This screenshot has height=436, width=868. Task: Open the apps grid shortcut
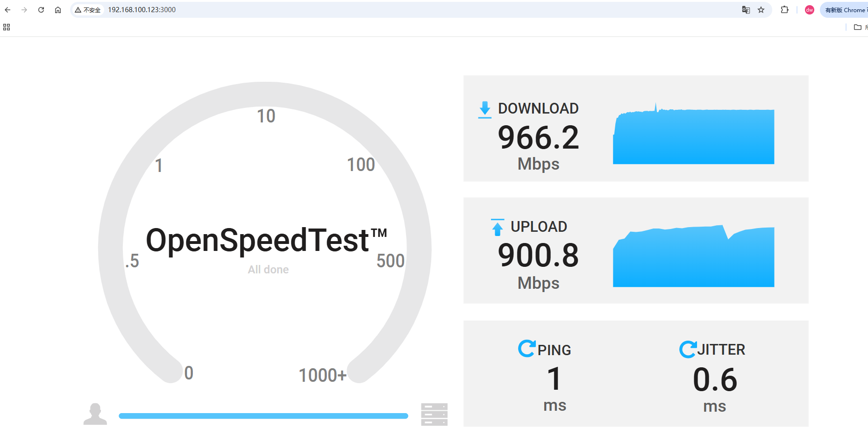(7, 27)
